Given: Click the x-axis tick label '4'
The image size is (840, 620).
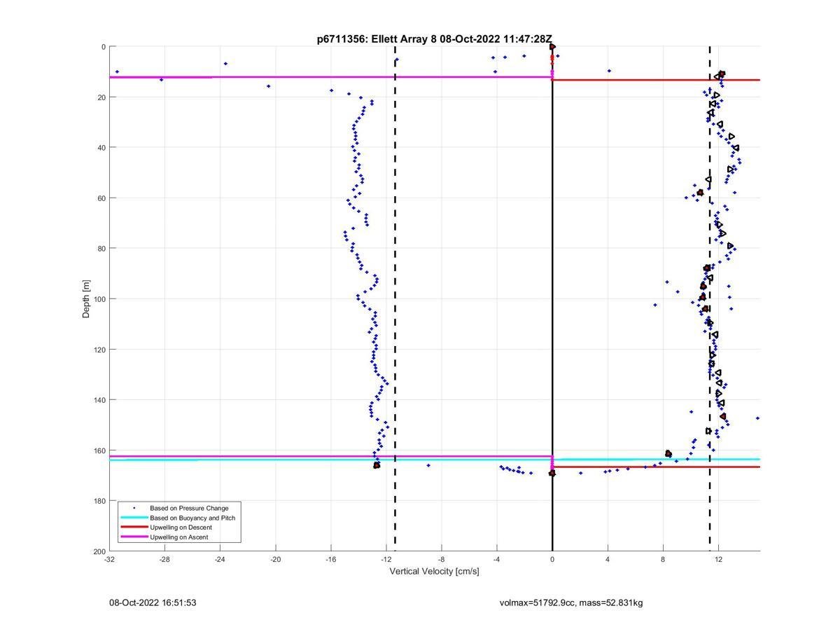Looking at the screenshot, I should point(608,559).
